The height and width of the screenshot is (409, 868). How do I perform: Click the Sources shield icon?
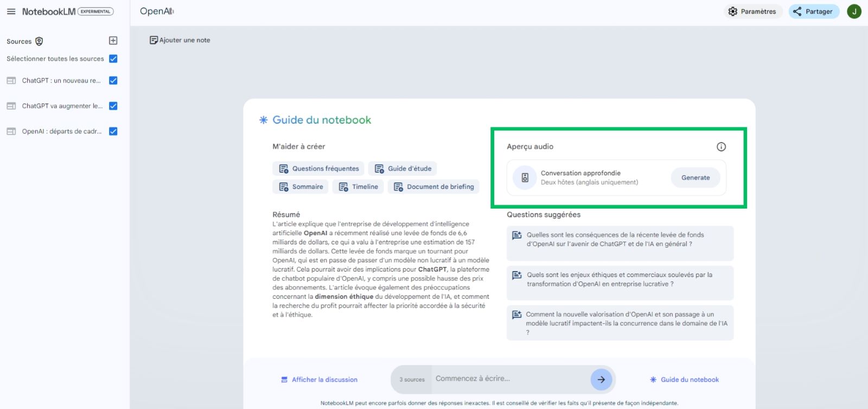39,41
